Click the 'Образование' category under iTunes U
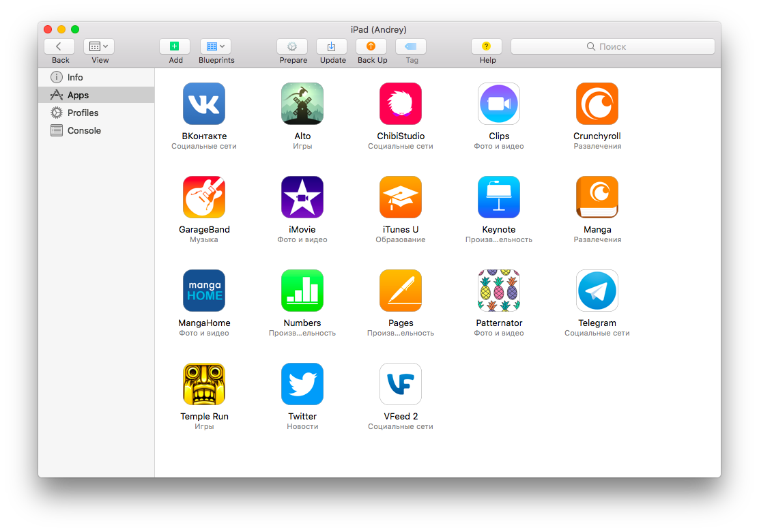Viewport: 759px width, 532px height. pyautogui.click(x=400, y=239)
